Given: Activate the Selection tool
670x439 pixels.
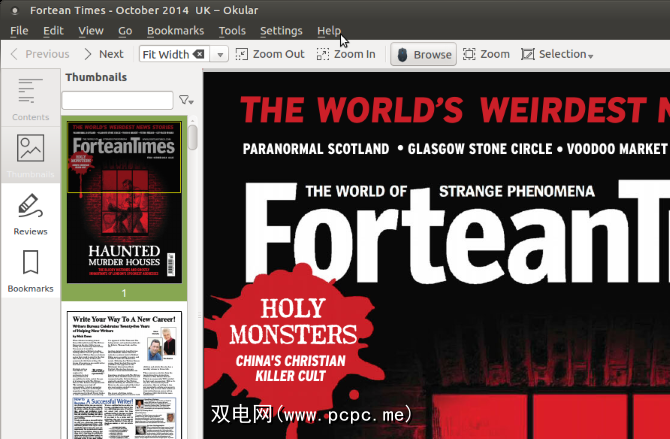Looking at the screenshot, I should click(x=553, y=54).
